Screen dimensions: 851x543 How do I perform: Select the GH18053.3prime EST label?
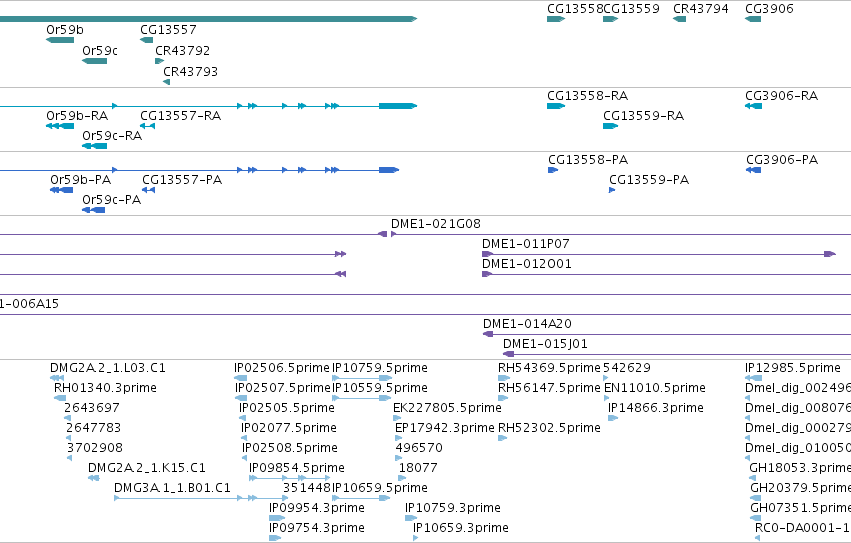pos(800,468)
